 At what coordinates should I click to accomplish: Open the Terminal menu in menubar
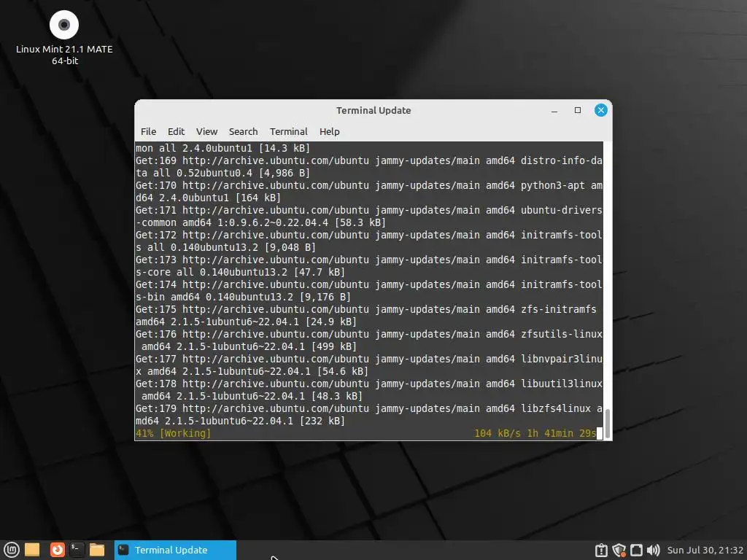[289, 131]
